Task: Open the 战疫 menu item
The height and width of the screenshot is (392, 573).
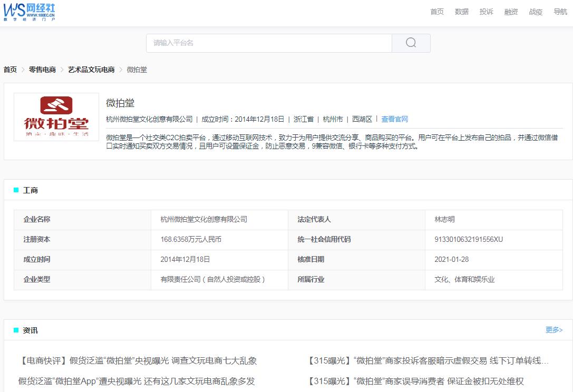Action: 535,12
